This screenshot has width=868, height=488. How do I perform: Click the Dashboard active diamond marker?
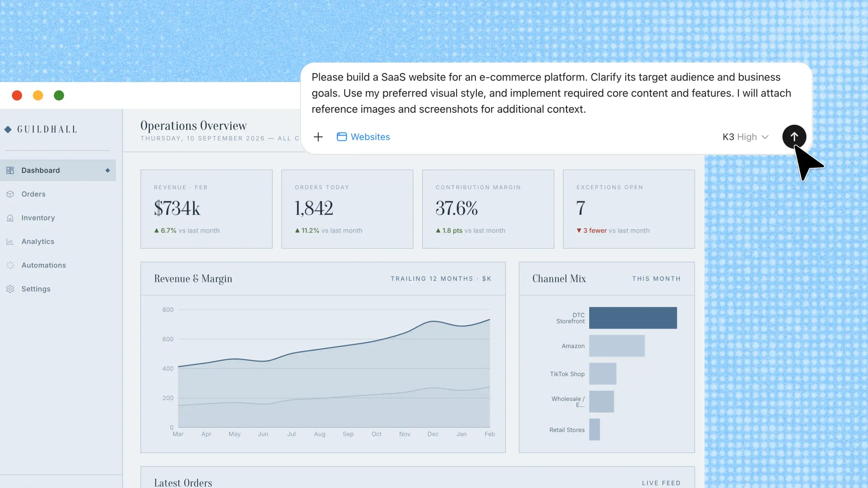click(107, 170)
